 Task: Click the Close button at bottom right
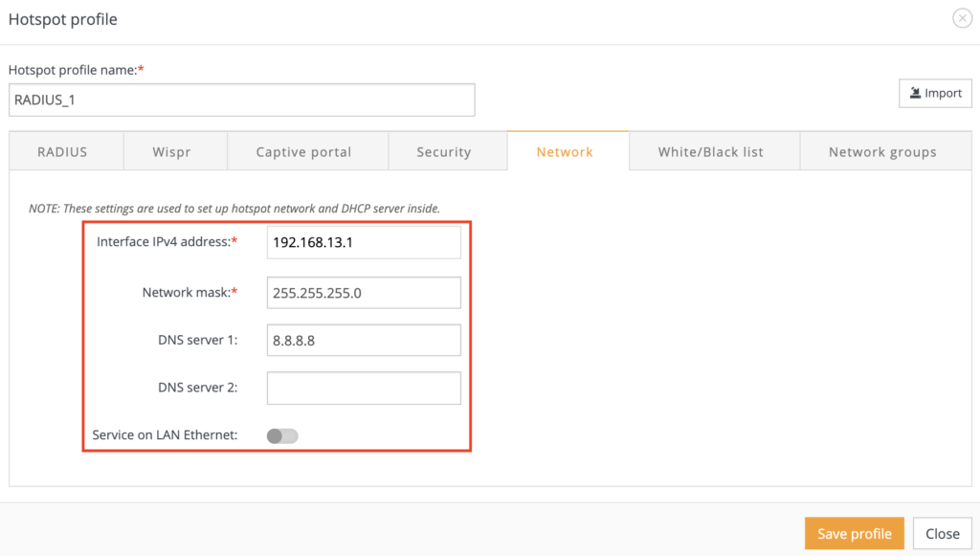pos(943,533)
